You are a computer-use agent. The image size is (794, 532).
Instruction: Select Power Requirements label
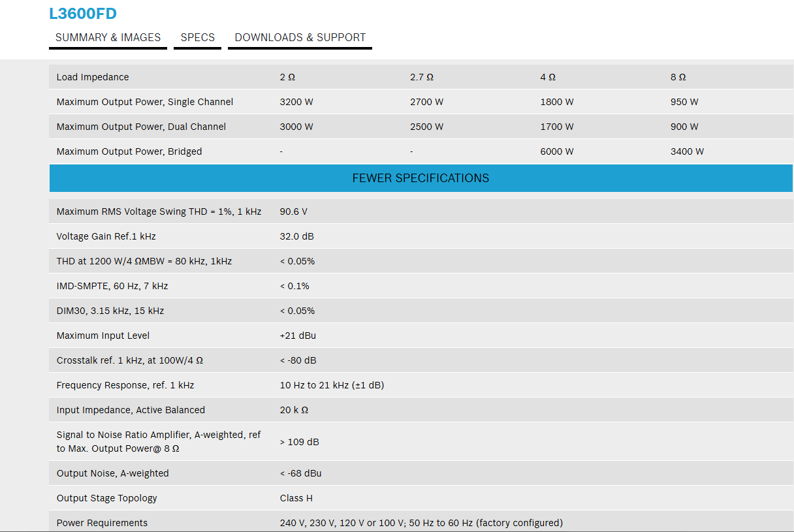[x=102, y=523]
